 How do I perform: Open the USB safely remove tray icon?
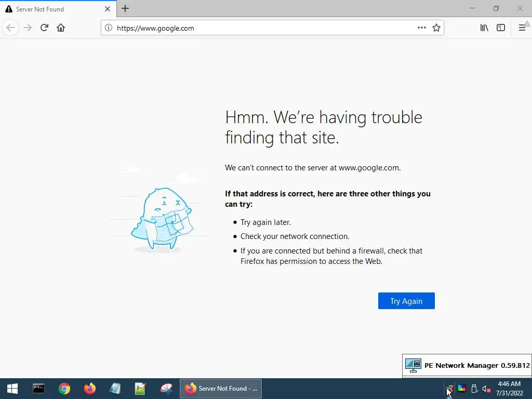pos(474,389)
